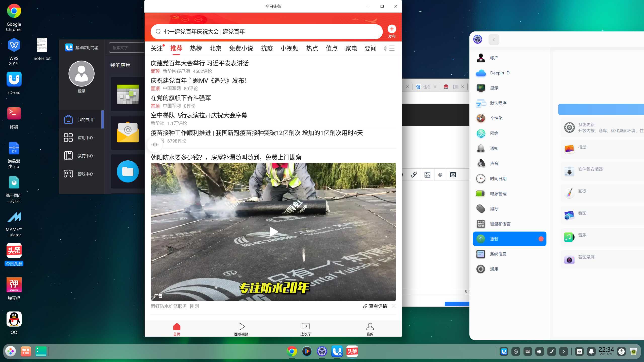Dismiss the 雨虹防水 ad with X
Screen dimensions: 644x362
click(x=394, y=306)
